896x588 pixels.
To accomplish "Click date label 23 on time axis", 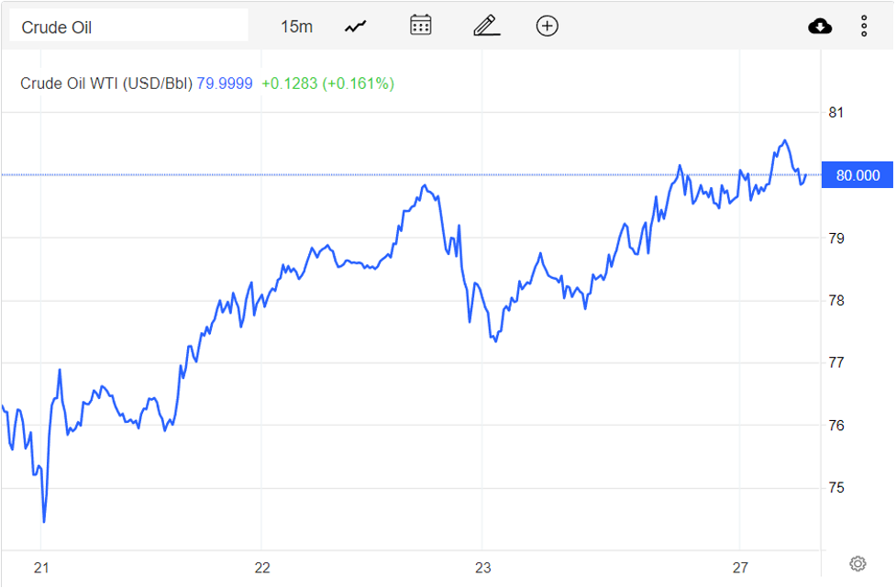I will tap(482, 566).
